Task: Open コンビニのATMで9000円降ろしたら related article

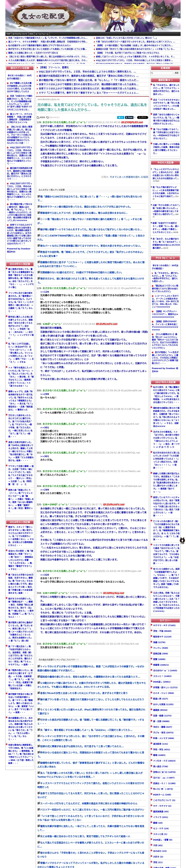Action: click(x=91, y=238)
